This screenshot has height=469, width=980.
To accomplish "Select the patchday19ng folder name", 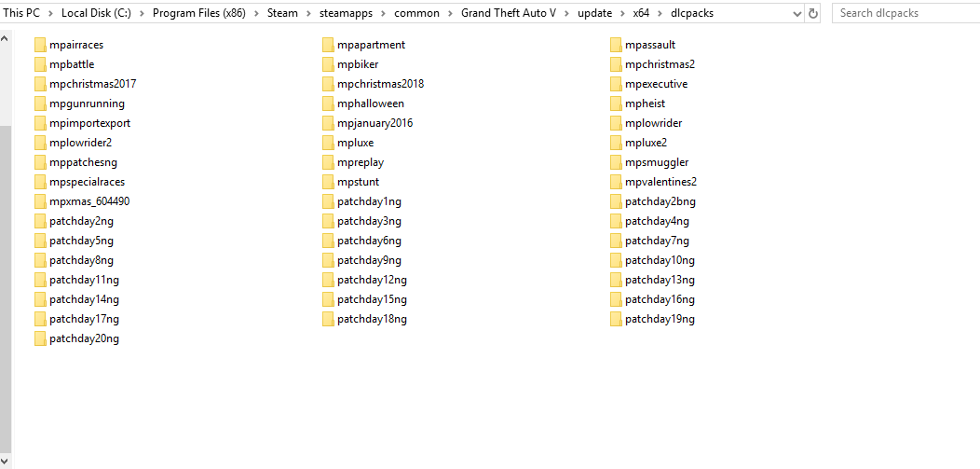I will [660, 319].
